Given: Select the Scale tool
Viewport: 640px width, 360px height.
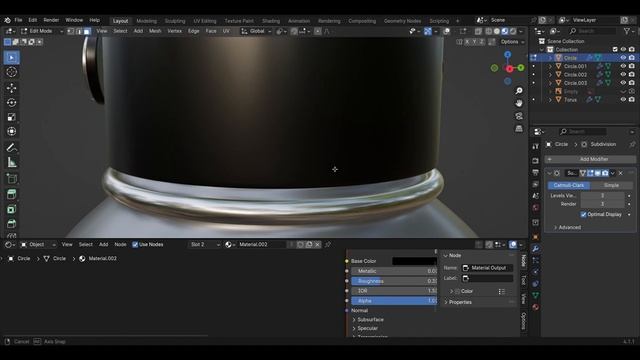Looking at the screenshot, I should pos(11,117).
